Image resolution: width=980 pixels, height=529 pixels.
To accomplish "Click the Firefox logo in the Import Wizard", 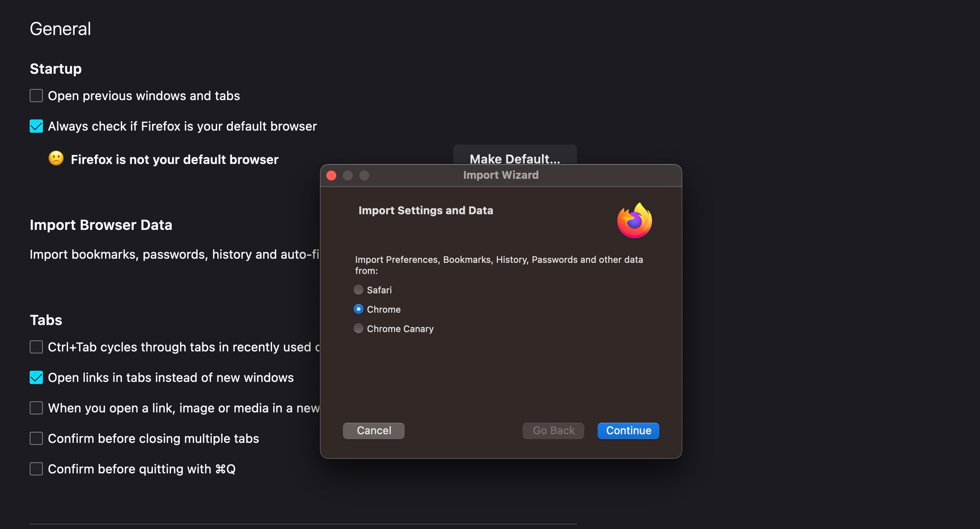I will (635, 220).
